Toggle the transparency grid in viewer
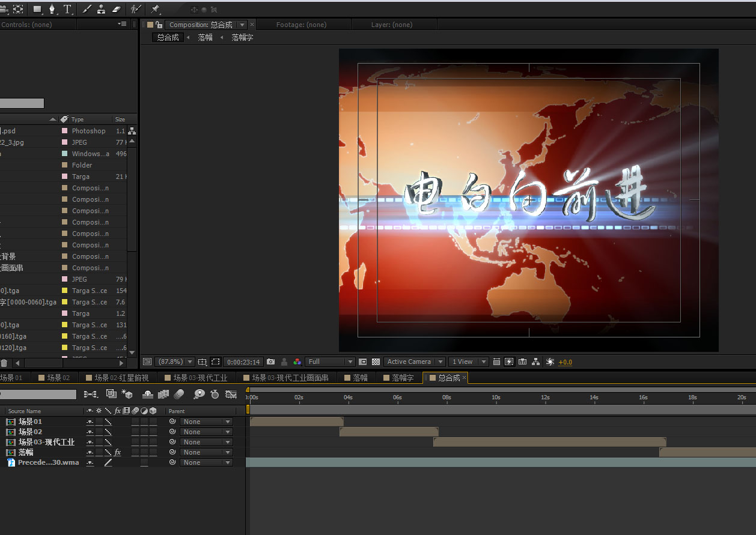 tap(376, 362)
